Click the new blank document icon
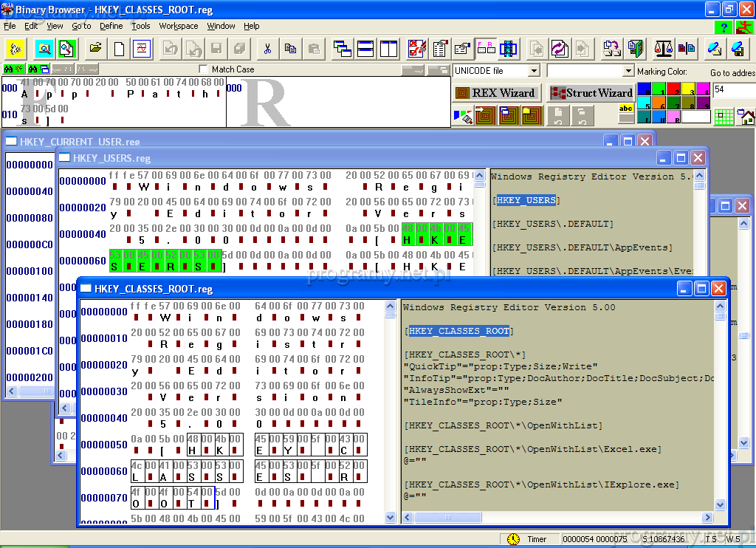 (x=119, y=49)
